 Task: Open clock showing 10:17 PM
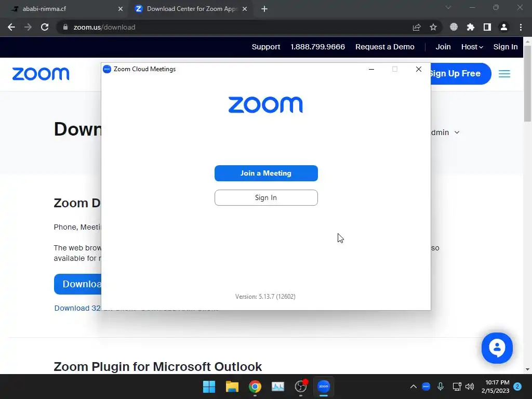click(496, 387)
